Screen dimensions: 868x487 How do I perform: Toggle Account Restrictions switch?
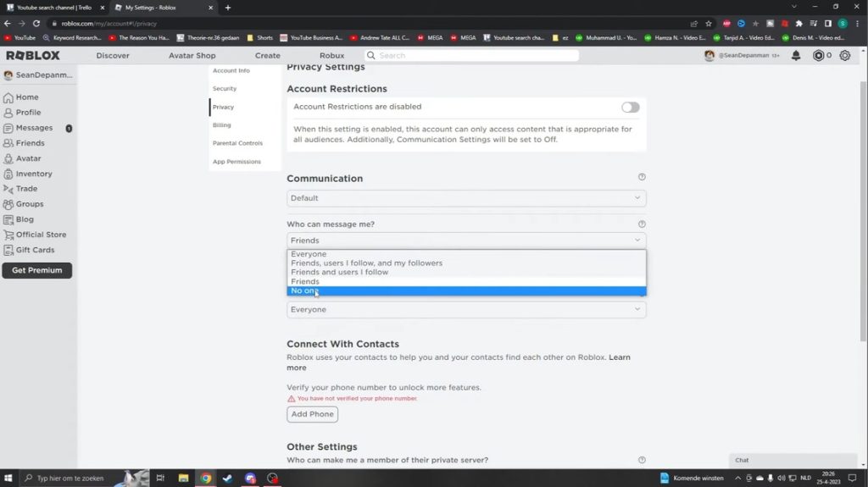pos(630,108)
